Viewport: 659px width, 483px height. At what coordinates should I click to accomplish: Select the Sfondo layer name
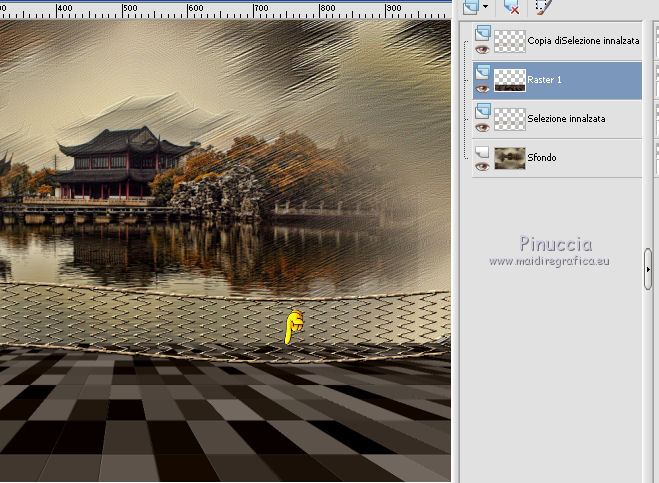[x=542, y=158]
